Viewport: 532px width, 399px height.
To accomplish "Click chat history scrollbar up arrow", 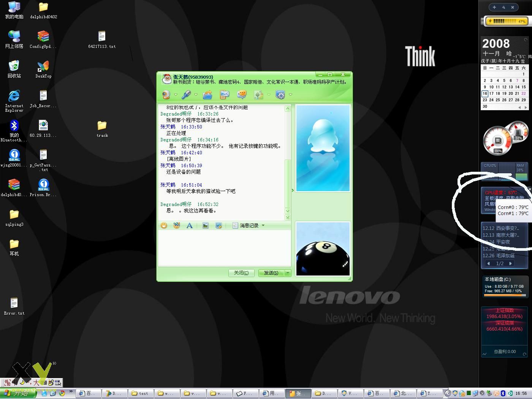I will (288, 109).
